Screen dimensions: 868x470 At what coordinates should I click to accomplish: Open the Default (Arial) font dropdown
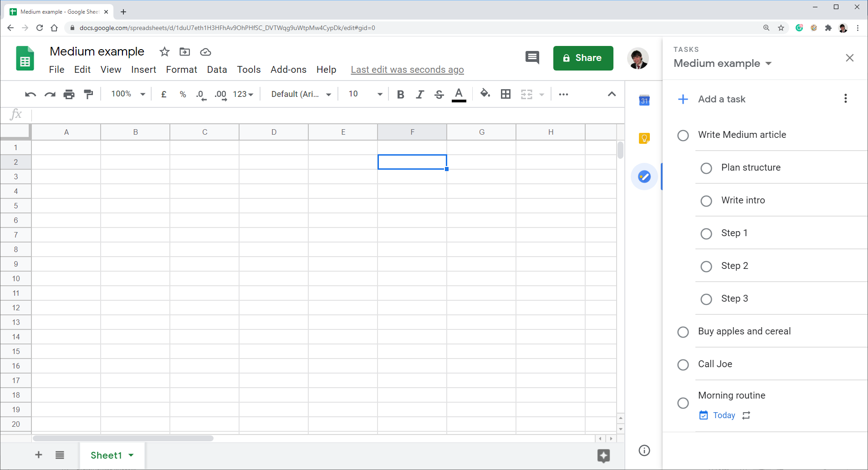coord(301,94)
